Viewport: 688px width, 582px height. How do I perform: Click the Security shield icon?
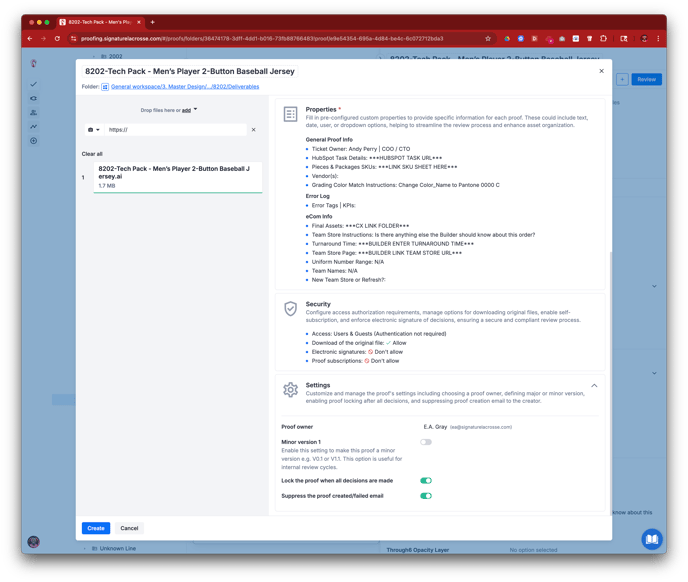(x=290, y=309)
